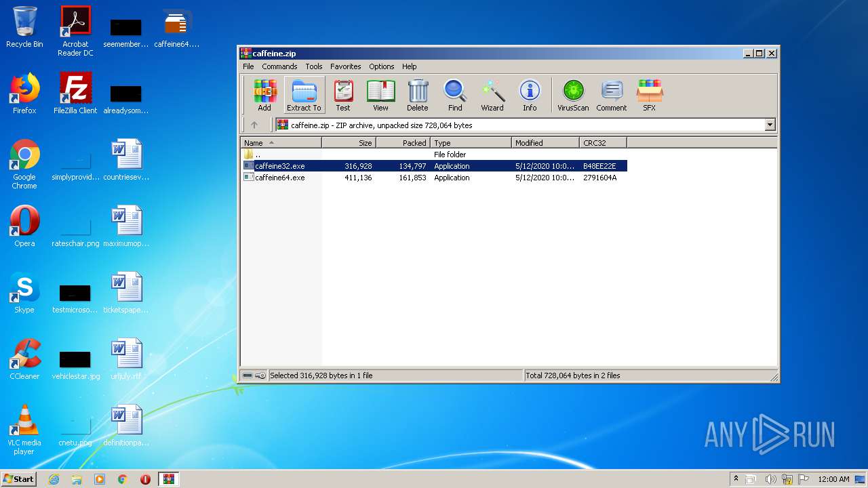The width and height of the screenshot is (868, 488).
Task: Go up one folder level arrow
Action: pos(254,125)
